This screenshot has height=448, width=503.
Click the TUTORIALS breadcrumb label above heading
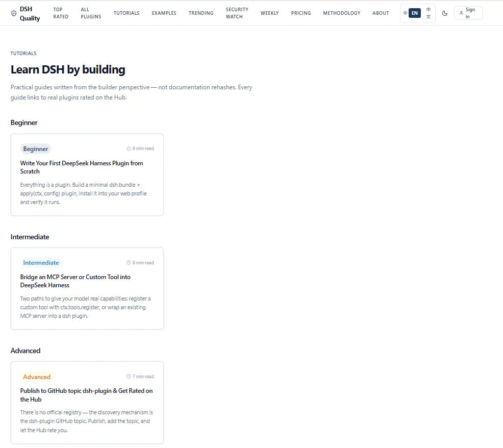pos(23,53)
